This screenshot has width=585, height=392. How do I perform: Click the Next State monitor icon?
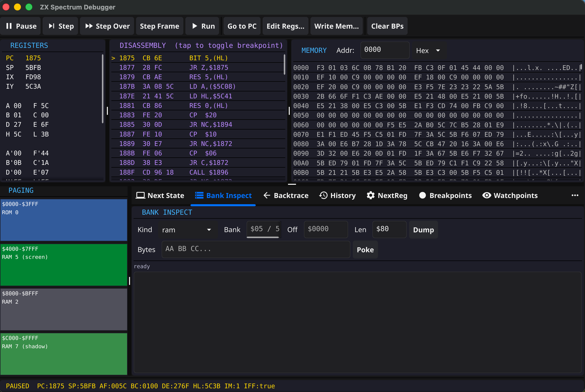coord(140,195)
